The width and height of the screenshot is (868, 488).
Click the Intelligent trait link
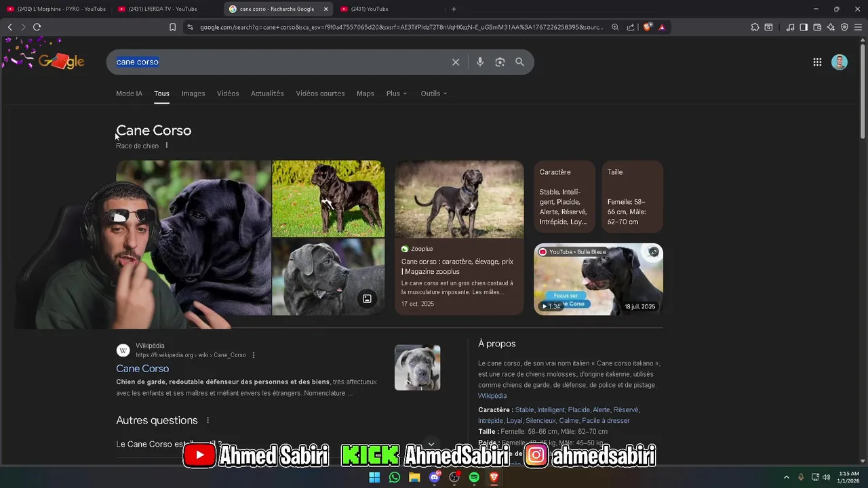tap(551, 410)
